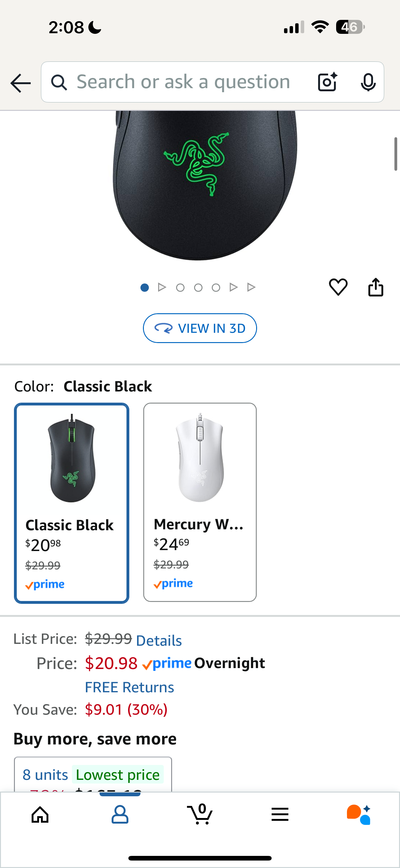Open List Price Details link
Screen dimensions: 400x868
coord(159,640)
